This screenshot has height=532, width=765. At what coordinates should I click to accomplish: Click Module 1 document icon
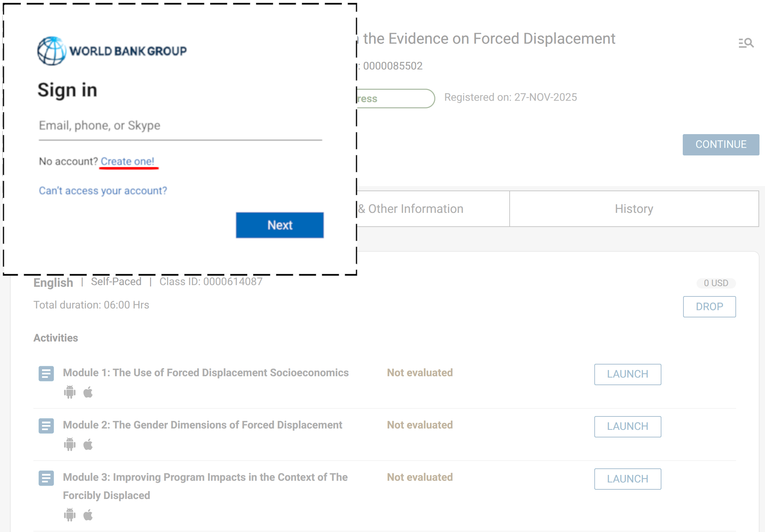click(x=46, y=373)
